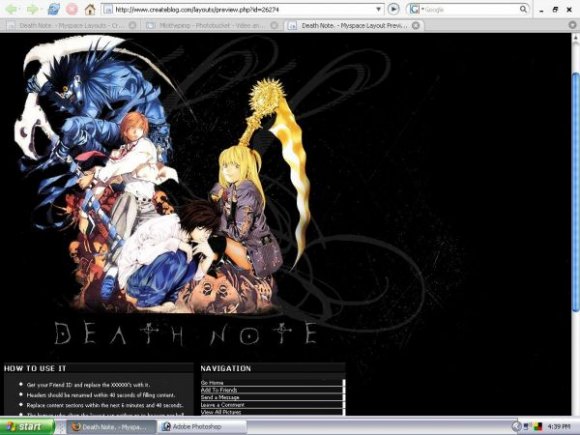
Task: Click the Death Note character artwork image
Action: (x=163, y=174)
